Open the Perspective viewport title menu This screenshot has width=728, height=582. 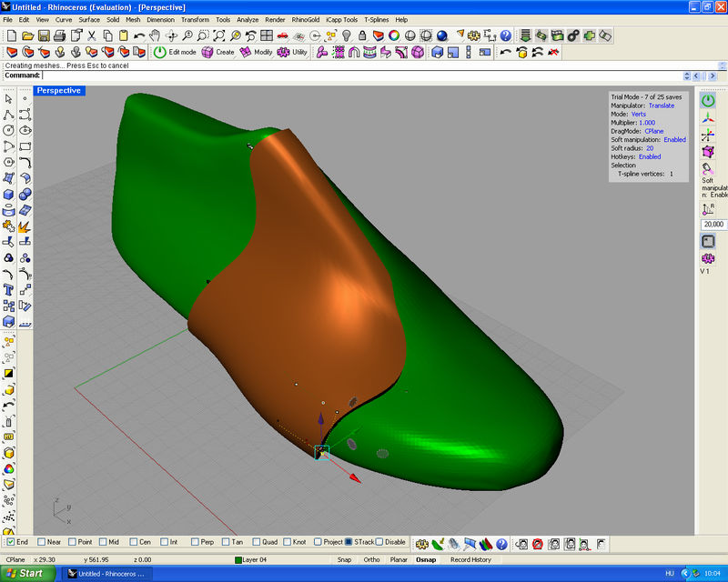click(x=59, y=90)
